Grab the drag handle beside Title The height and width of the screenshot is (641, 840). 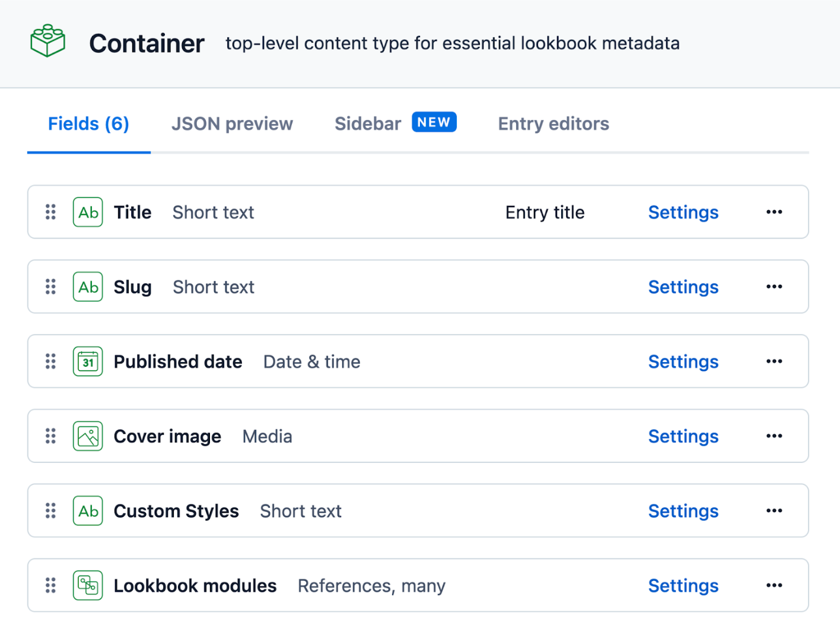50,212
